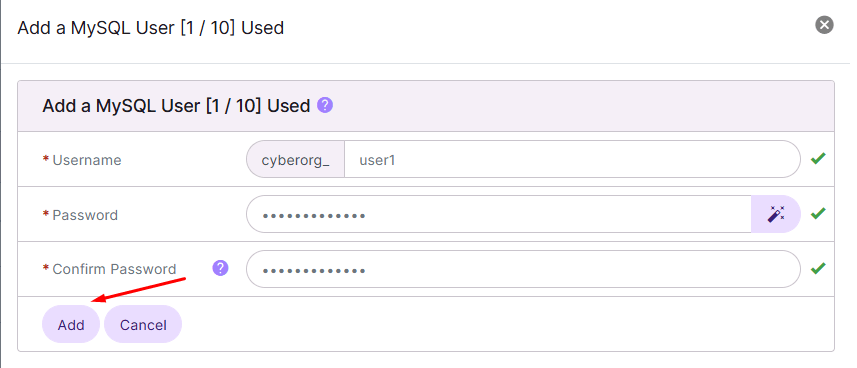Click the Confirm Password label
857x368 pixels.
[114, 269]
